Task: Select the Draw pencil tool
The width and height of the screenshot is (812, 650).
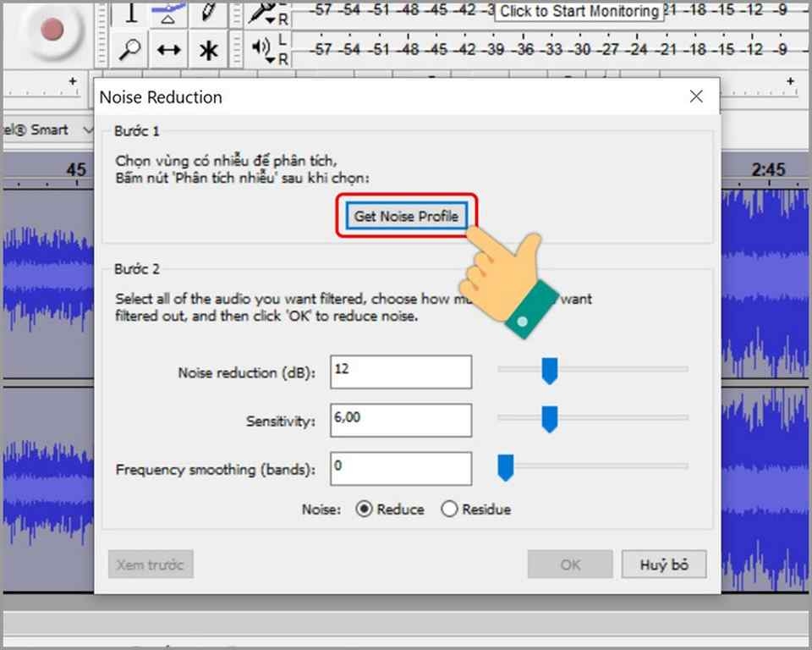Action: click(x=208, y=13)
